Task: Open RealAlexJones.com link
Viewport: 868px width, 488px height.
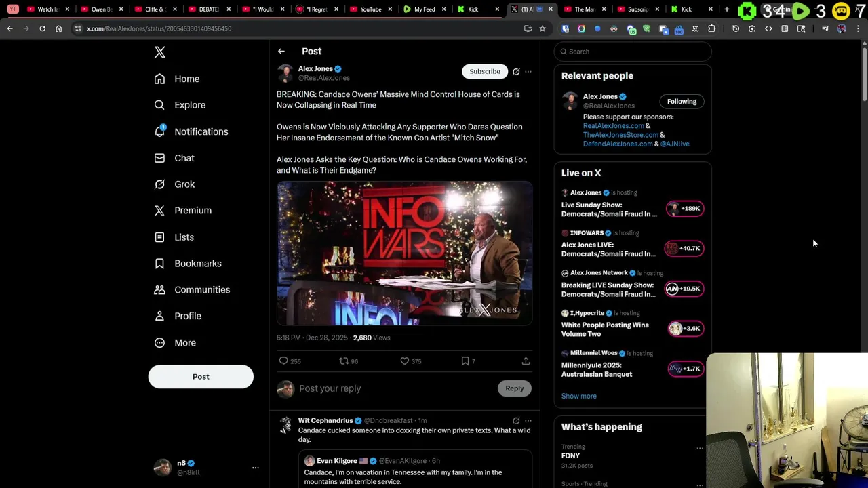Action: [x=613, y=126]
